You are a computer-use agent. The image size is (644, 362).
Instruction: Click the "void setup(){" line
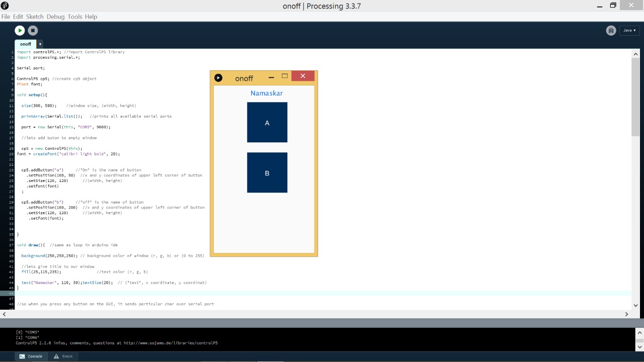[x=32, y=95]
